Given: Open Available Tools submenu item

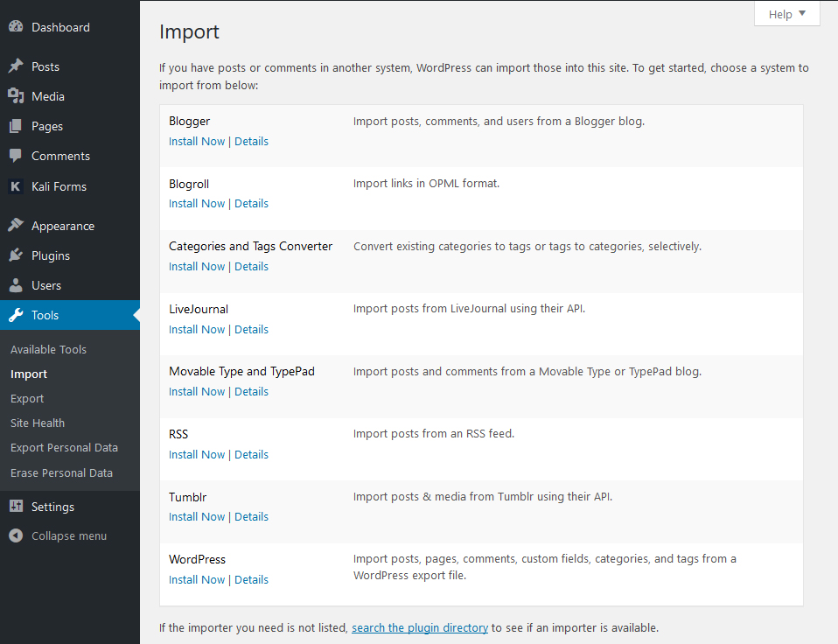Looking at the screenshot, I should tap(49, 349).
